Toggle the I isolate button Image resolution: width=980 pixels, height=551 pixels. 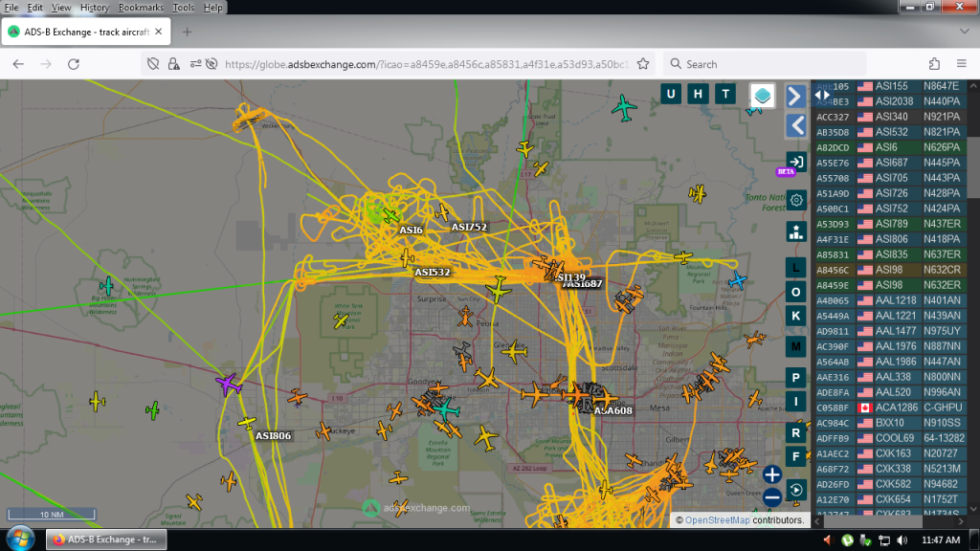[x=795, y=402]
